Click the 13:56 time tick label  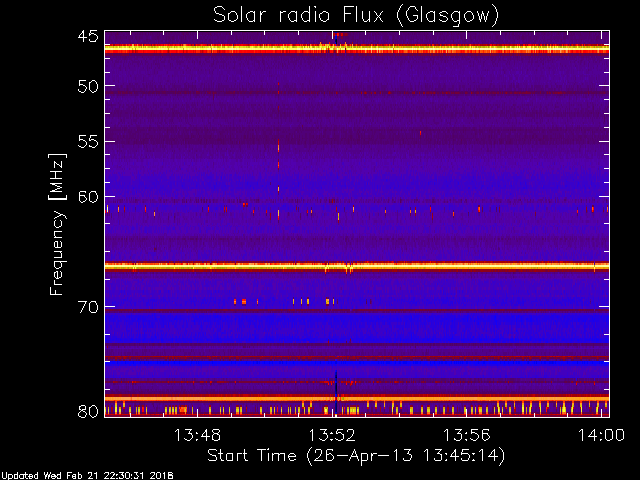[467, 435]
